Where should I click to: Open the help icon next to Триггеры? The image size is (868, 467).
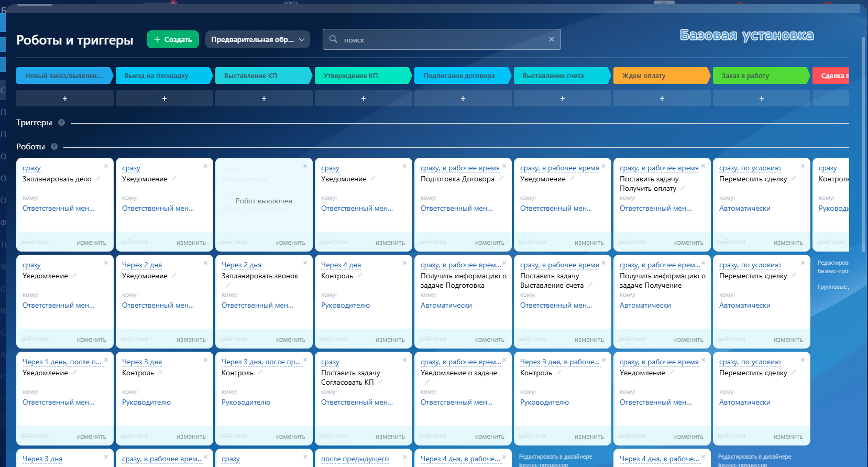(61, 123)
